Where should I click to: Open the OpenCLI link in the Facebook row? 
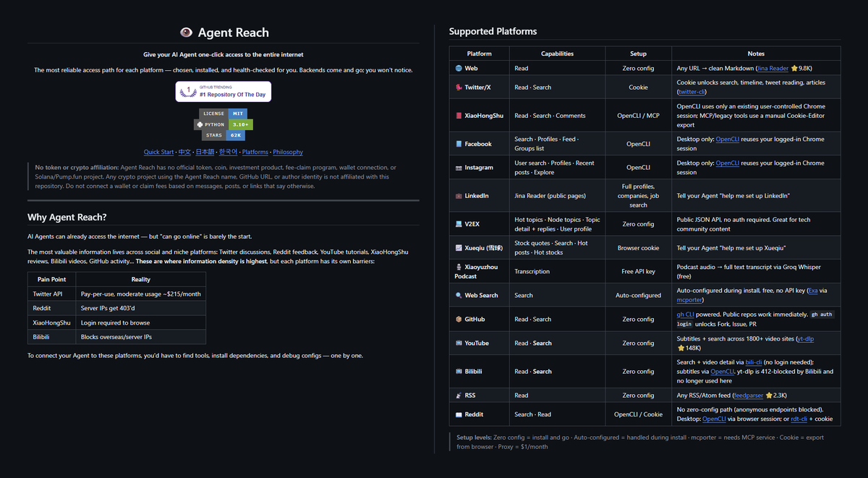tap(728, 139)
